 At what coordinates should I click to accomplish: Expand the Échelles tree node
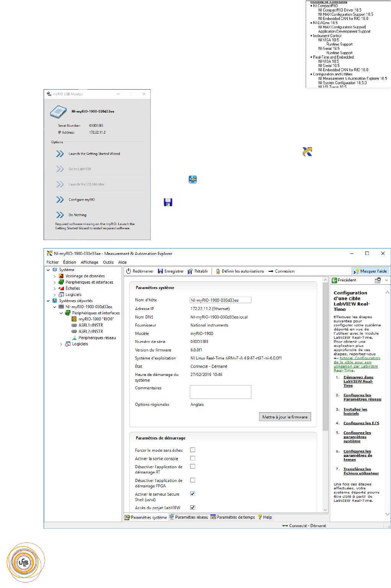point(54,288)
